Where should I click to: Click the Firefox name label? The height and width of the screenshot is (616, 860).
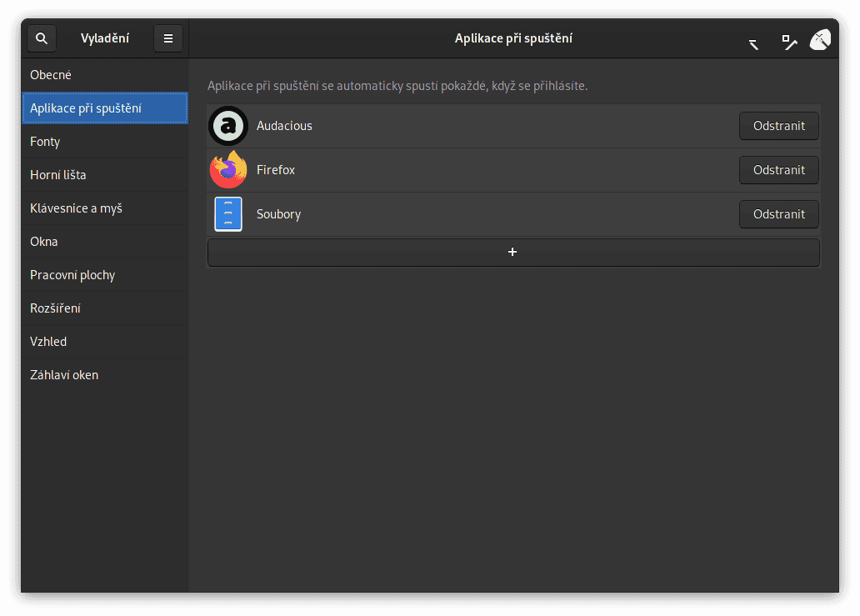click(276, 170)
